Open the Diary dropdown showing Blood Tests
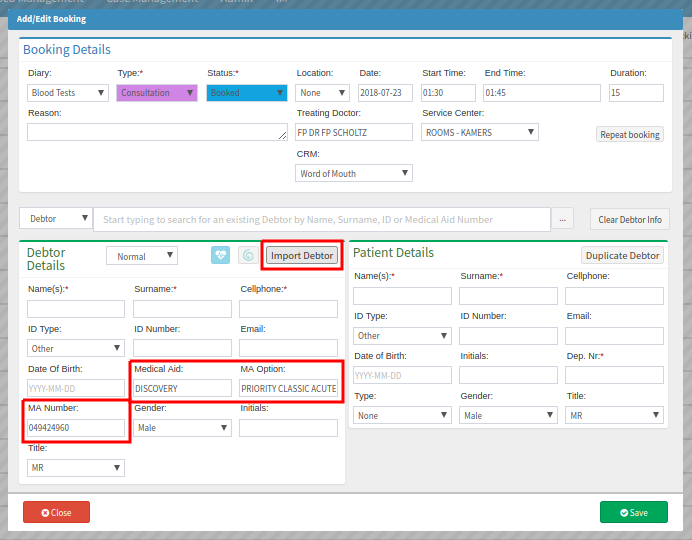 [68, 93]
